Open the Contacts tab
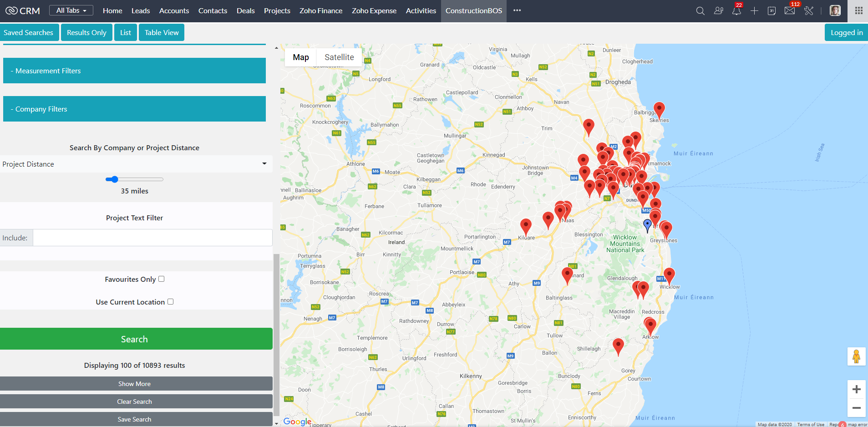 click(213, 11)
